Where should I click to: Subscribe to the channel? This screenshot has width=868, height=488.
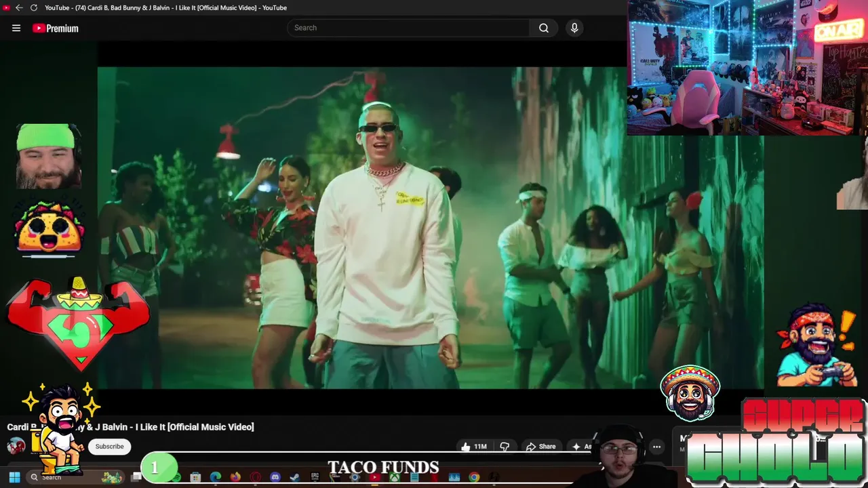pos(109,447)
